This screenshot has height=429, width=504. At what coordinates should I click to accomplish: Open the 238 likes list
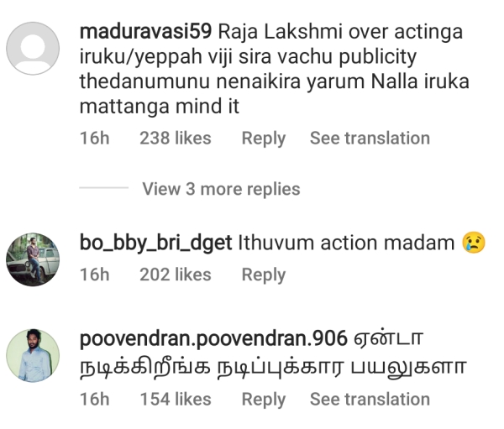(x=176, y=139)
